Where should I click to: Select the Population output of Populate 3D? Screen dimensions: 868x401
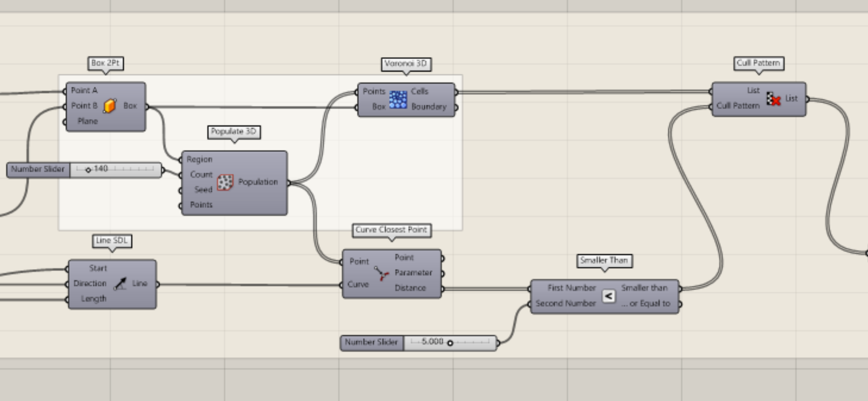(x=258, y=182)
